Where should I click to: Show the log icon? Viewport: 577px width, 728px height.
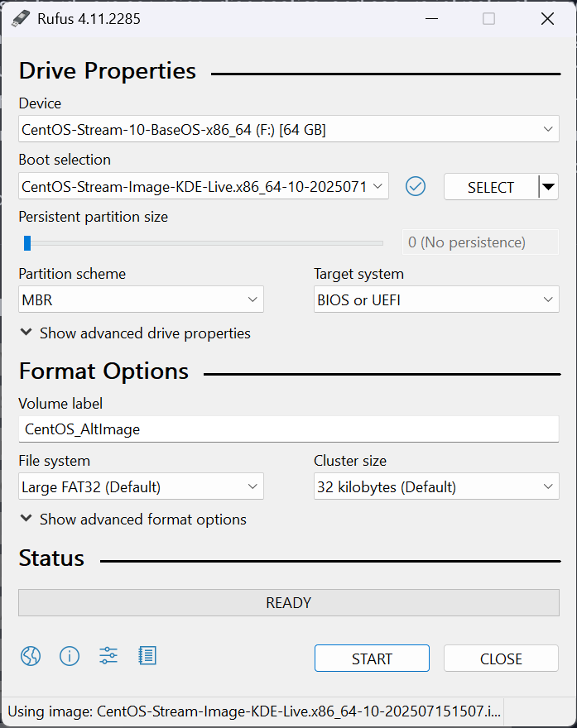click(147, 657)
